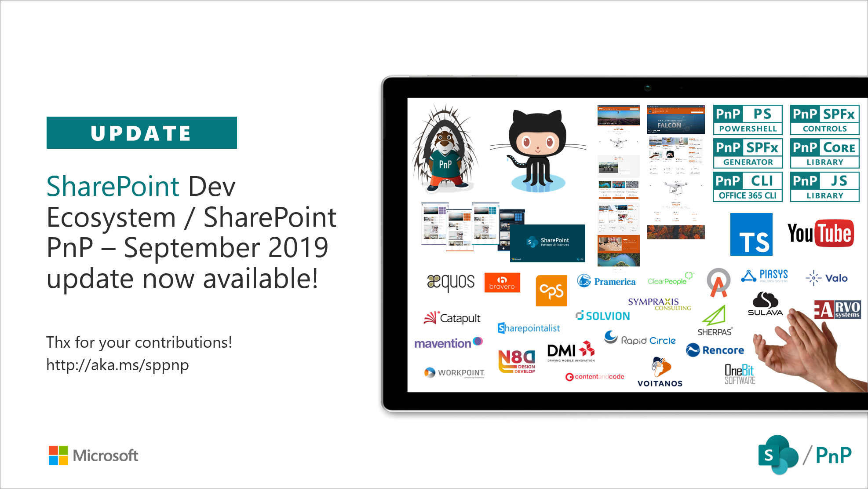Click the Pramerica logo

(606, 281)
